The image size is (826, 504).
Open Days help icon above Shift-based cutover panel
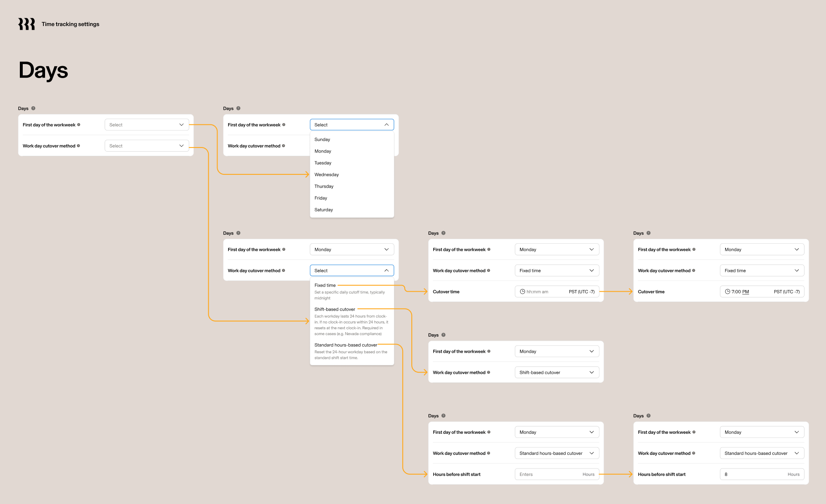pyautogui.click(x=444, y=335)
